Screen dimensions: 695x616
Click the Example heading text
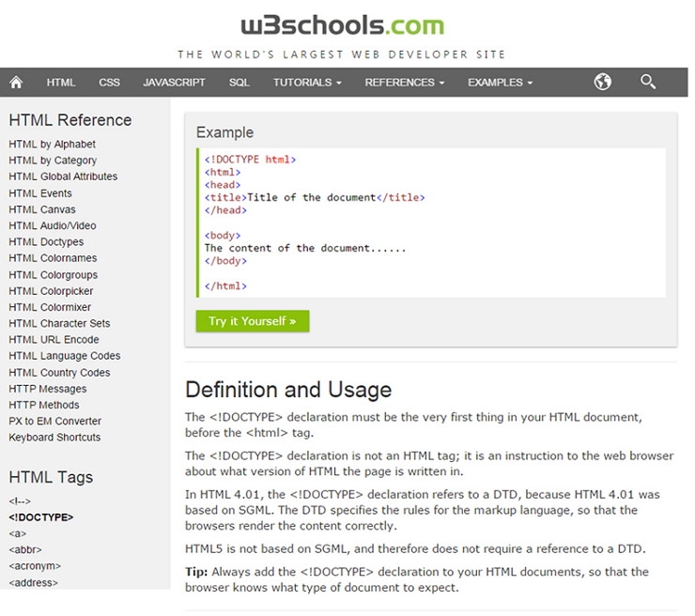pos(224,132)
